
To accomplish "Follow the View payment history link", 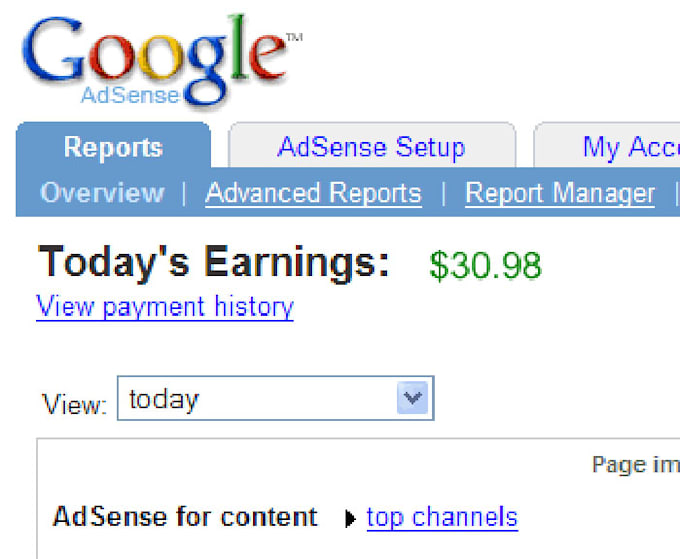I will click(165, 306).
